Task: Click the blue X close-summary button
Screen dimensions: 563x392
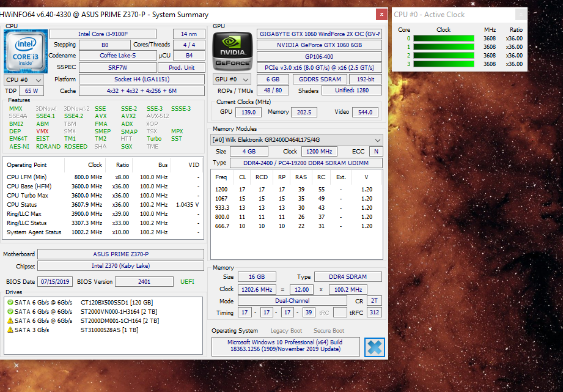Action: (375, 347)
